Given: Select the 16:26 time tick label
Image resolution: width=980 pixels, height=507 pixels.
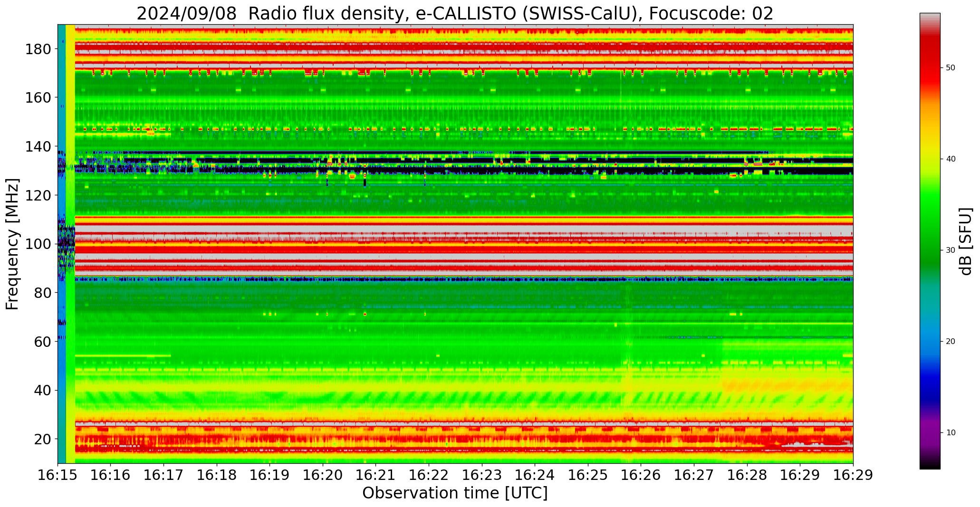Looking at the screenshot, I should point(641,475).
